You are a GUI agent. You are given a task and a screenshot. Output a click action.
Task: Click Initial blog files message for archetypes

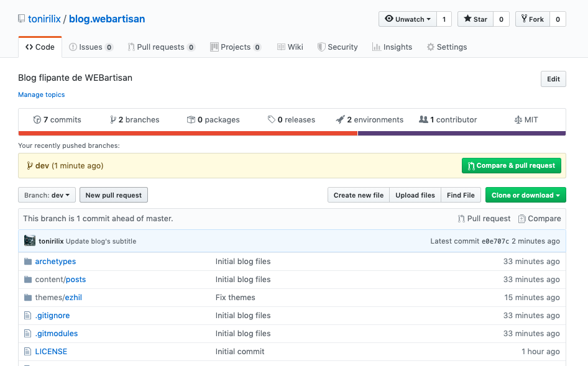click(243, 262)
